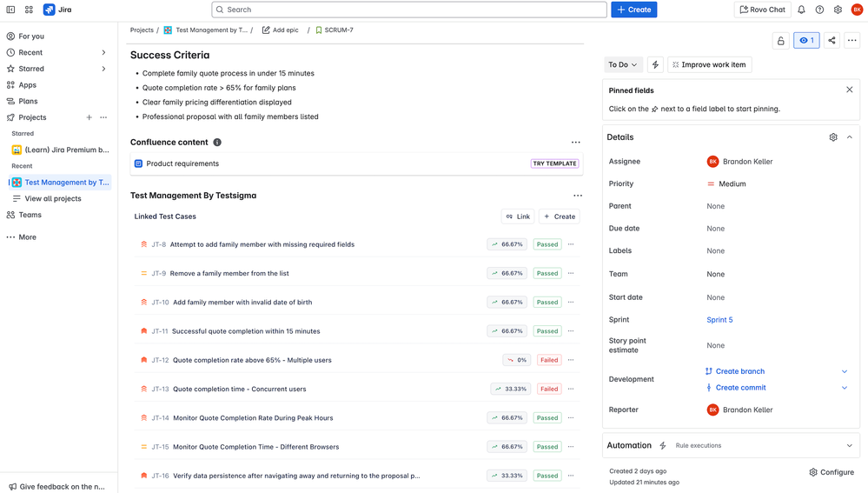The image size is (868, 493).
Task: Open the JT-8 row options menu
Action: pyautogui.click(x=571, y=244)
